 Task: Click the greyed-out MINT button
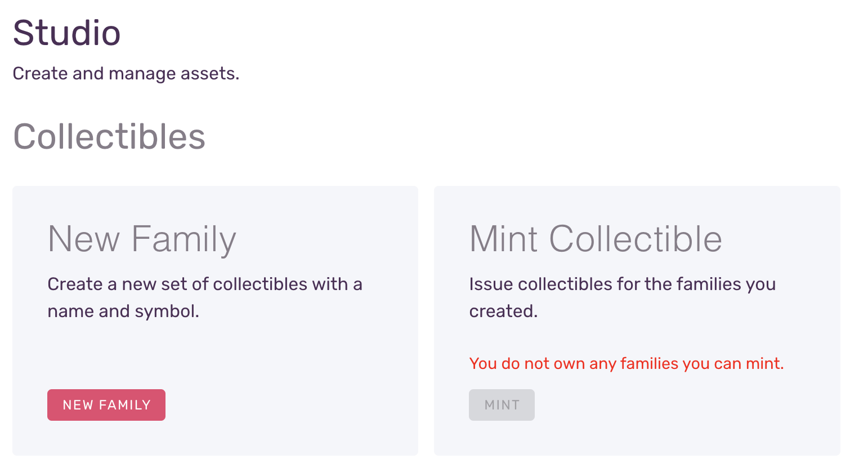coord(502,405)
